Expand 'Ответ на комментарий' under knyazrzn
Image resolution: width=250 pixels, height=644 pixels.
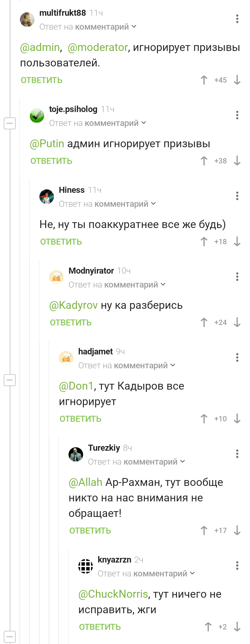click(x=146, y=573)
